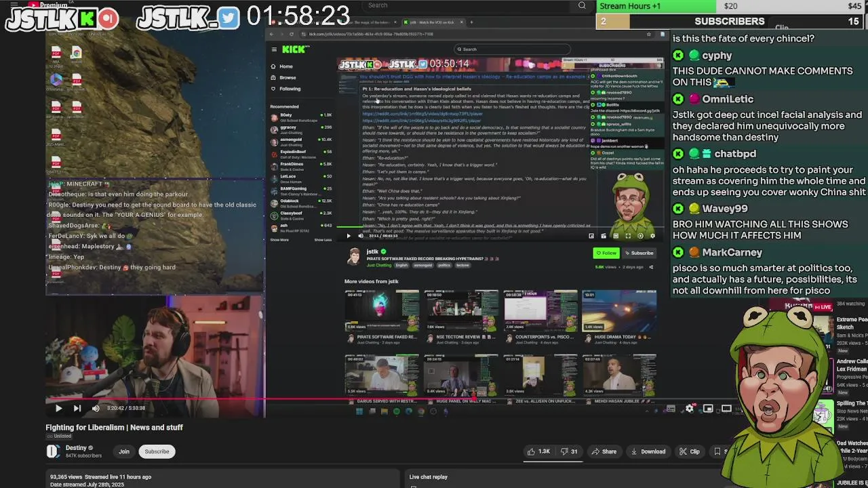Enable YouTube miniplayer mode
This screenshot has height=488, width=868.
[x=708, y=408]
